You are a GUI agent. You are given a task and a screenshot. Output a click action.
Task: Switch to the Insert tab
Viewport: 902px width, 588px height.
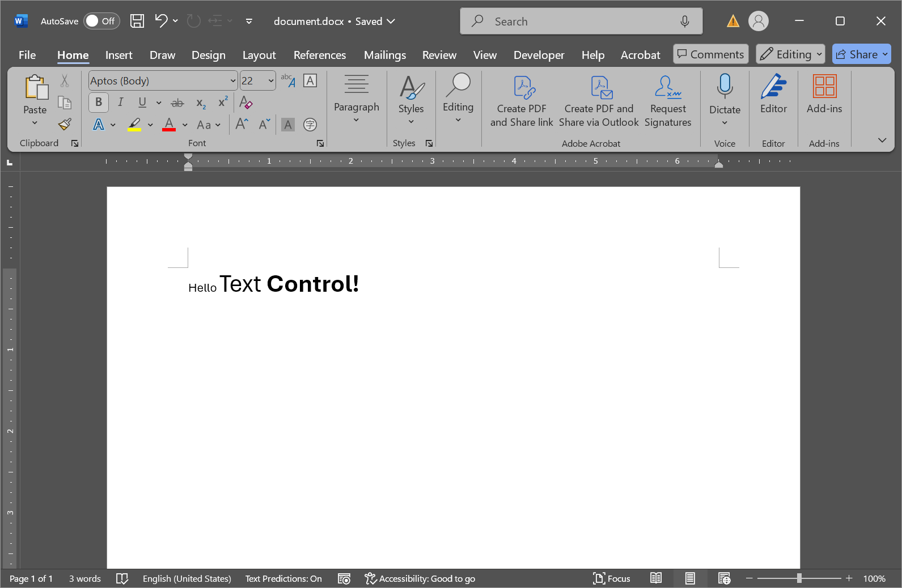coord(118,55)
